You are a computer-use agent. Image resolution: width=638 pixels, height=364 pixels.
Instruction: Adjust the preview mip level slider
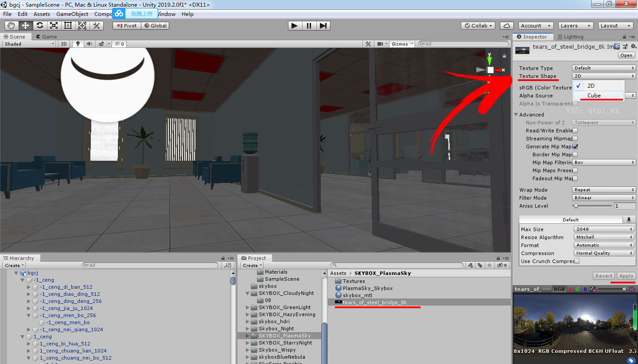click(x=613, y=289)
